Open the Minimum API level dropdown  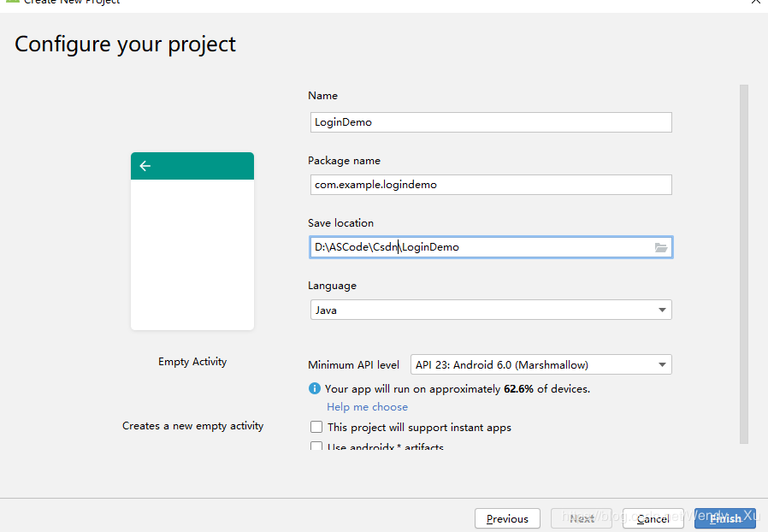click(662, 365)
